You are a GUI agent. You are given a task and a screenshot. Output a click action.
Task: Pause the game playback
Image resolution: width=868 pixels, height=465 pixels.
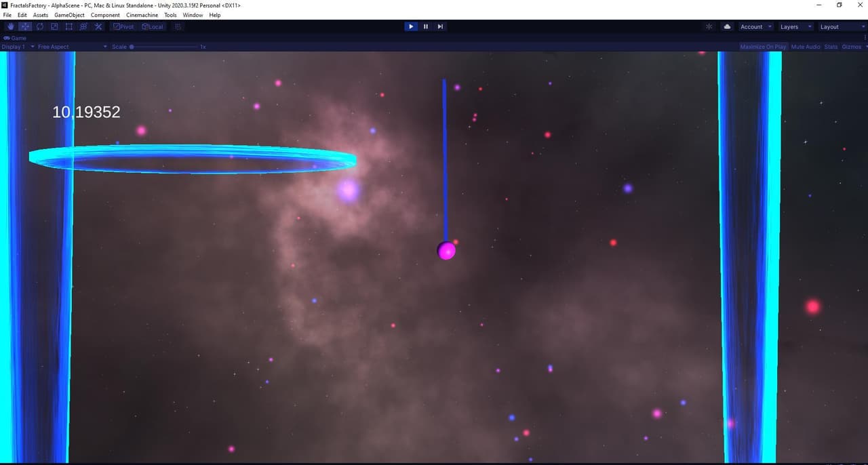[x=426, y=26]
